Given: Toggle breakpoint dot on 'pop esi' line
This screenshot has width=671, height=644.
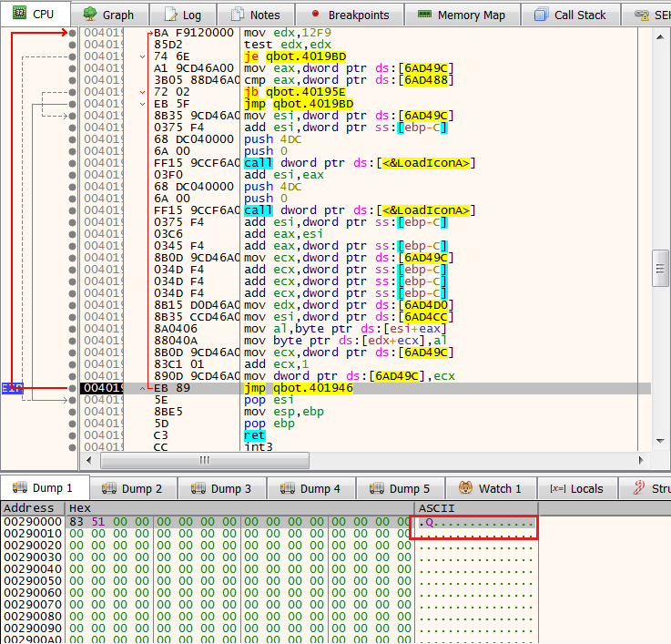Looking at the screenshot, I should (x=72, y=400).
